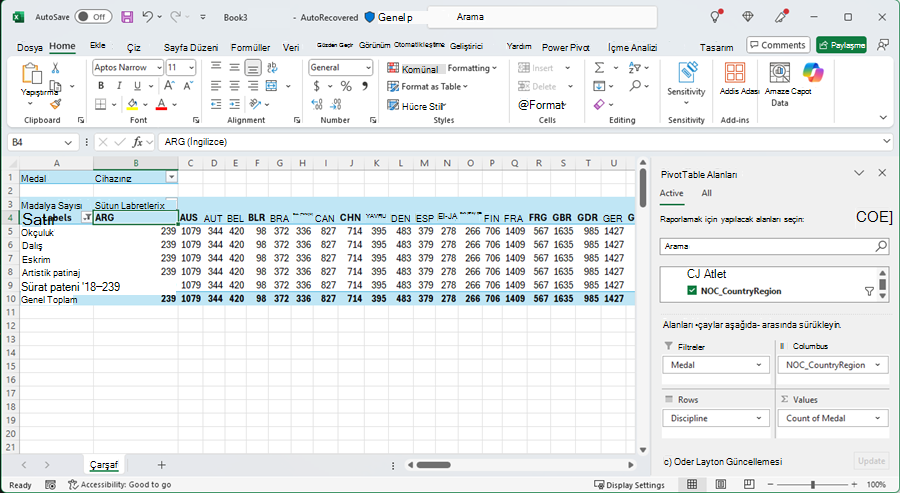900x493 pixels.
Task: Click the AutoSum sigma icon
Action: 599,68
